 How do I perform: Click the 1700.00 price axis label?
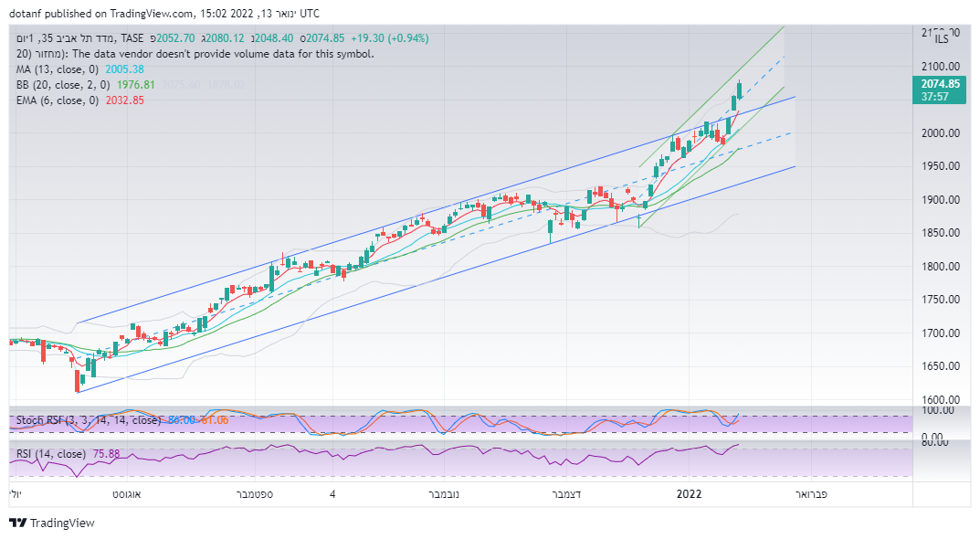point(941,333)
